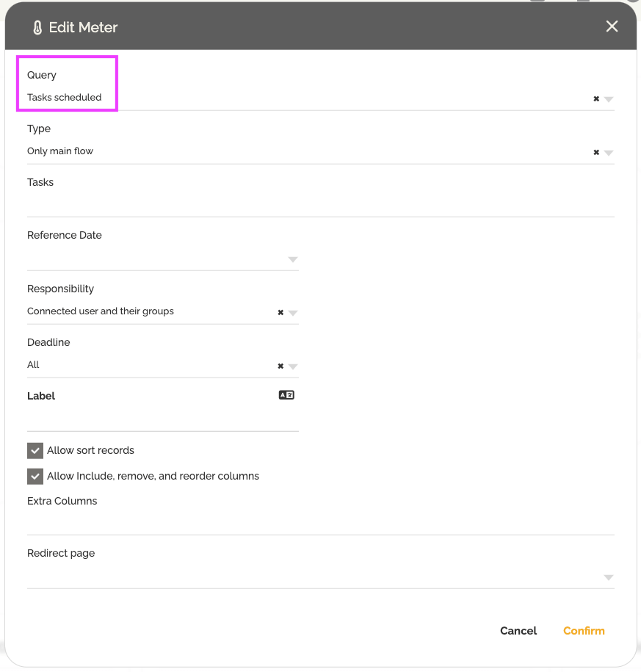Viewport: 641px width, 672px height.
Task: Close the Edit Meter dialog with X
Action: [x=612, y=26]
